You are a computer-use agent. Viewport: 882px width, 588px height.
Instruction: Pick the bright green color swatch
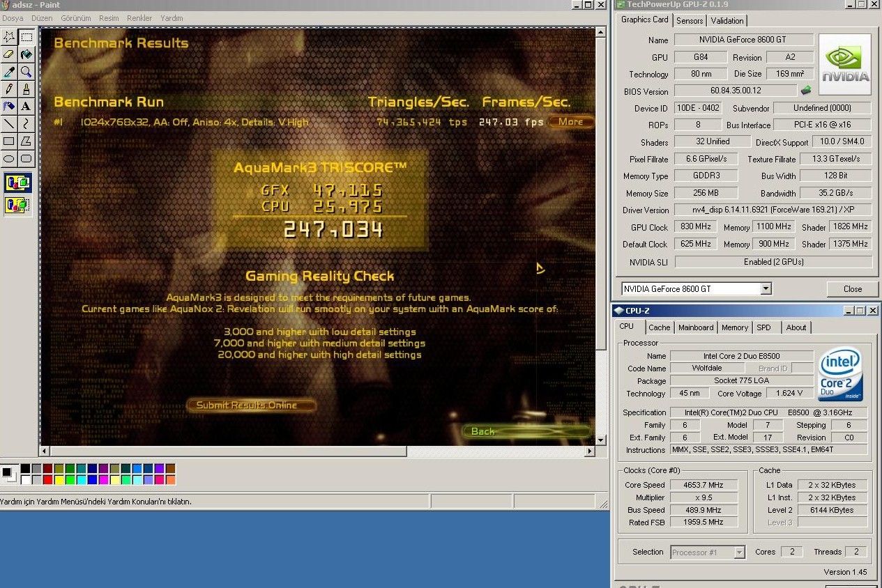tap(70, 480)
